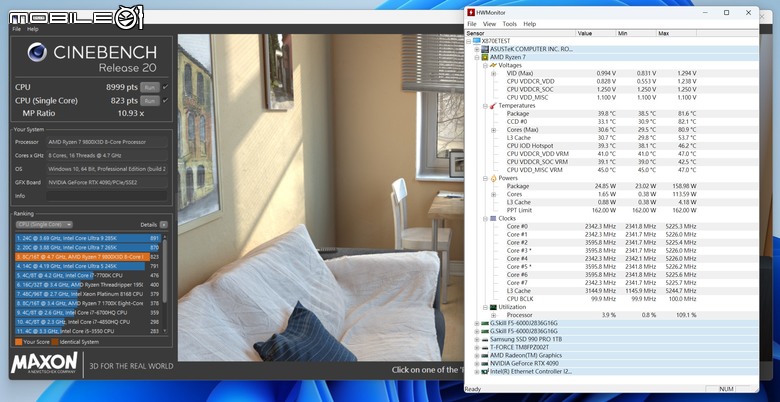Expand the ASUSTeK COMPUTER node
Image resolution: width=780 pixels, height=402 pixels.
point(477,49)
